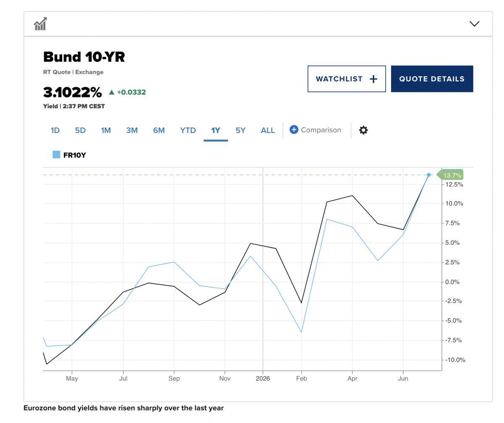
Task: Switch to the 3M range
Action: point(132,131)
